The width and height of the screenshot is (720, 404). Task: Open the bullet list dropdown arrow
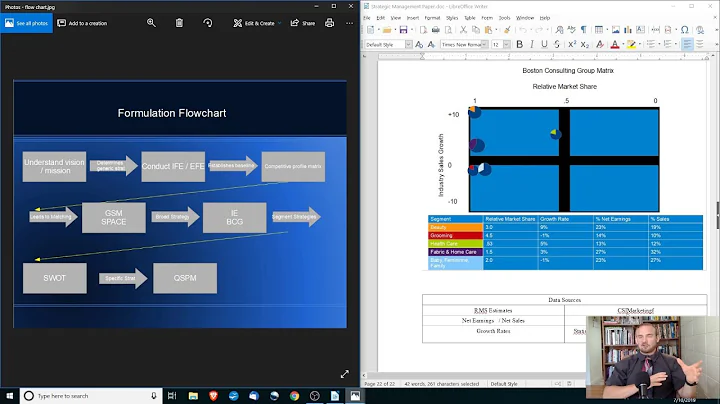click(659, 45)
